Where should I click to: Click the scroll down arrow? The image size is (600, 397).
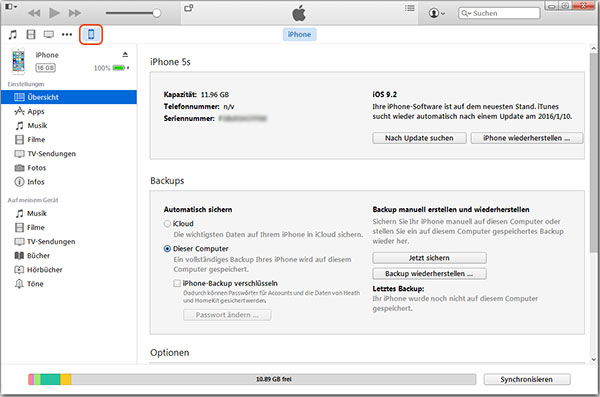(x=593, y=359)
